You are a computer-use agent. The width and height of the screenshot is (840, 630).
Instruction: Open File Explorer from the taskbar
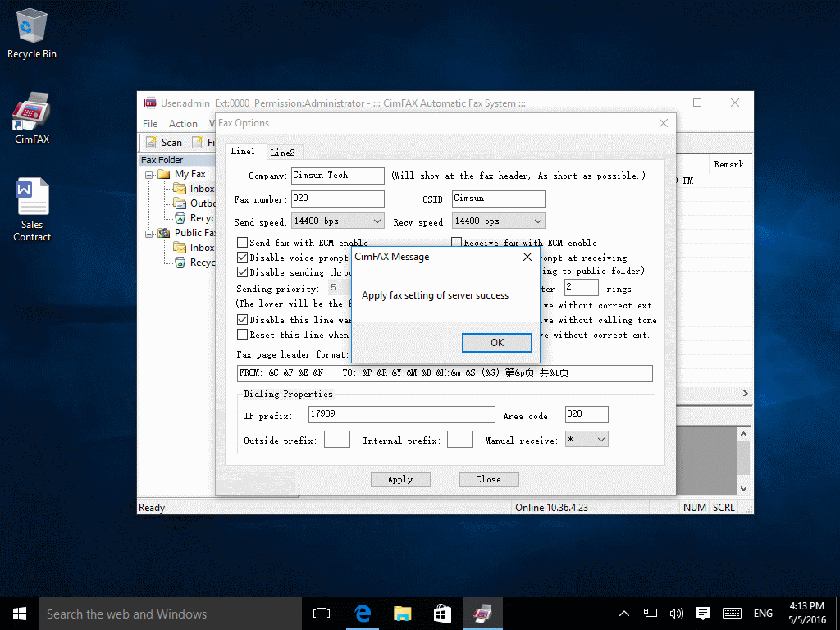402,614
